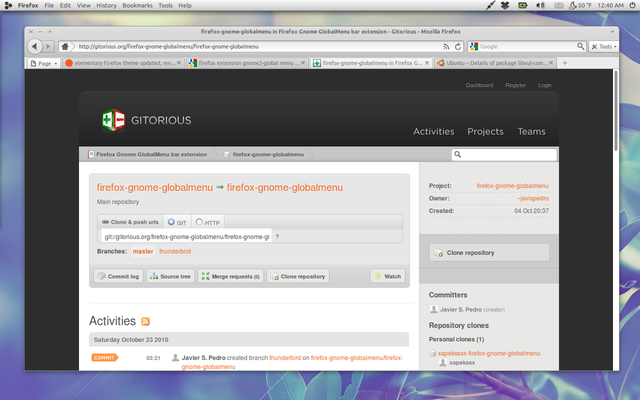This screenshot has width=640, height=400.
Task: Close the Ubuntu package details tab
Action: tap(551, 63)
